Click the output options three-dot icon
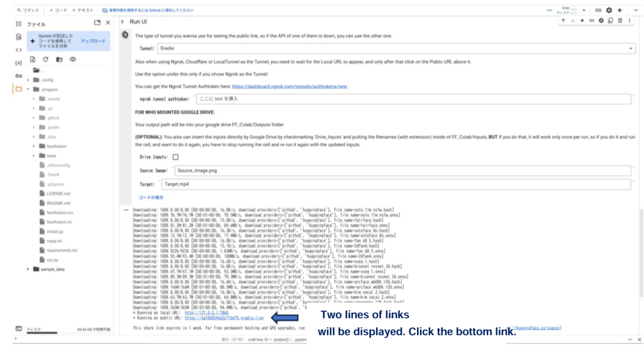 [126, 210]
